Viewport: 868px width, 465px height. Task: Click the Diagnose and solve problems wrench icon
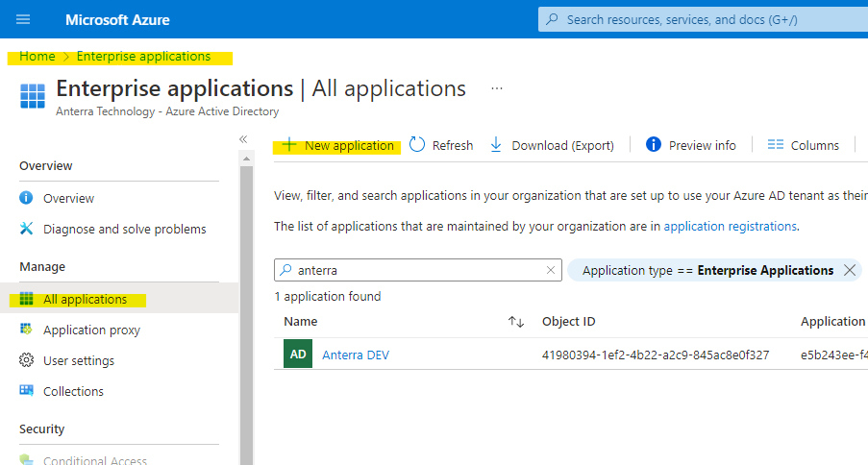(x=26, y=229)
